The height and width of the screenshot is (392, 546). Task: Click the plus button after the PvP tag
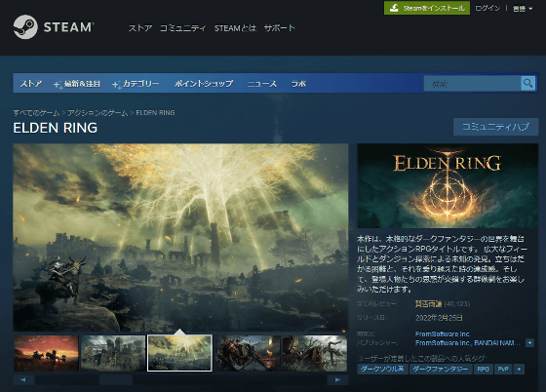pyautogui.click(x=519, y=369)
